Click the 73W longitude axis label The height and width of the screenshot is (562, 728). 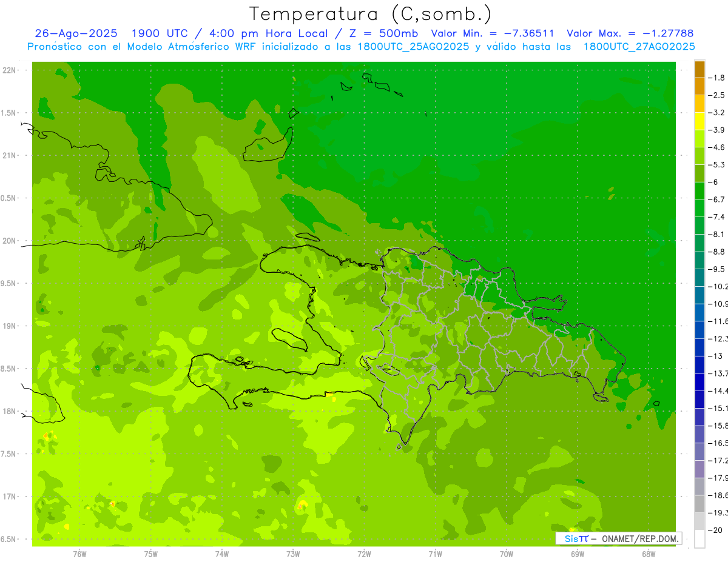tap(293, 554)
